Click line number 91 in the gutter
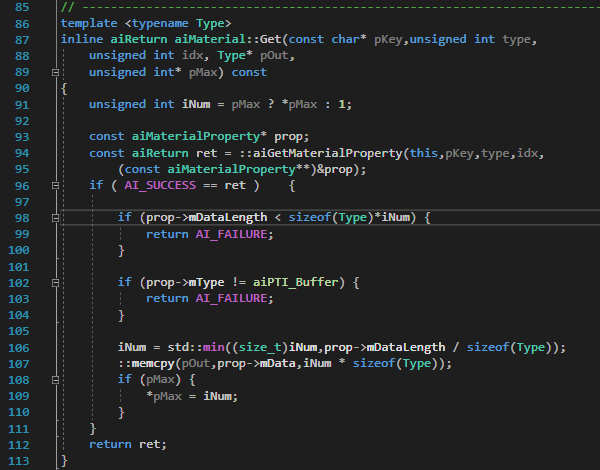This screenshot has width=600, height=470. pyautogui.click(x=22, y=105)
